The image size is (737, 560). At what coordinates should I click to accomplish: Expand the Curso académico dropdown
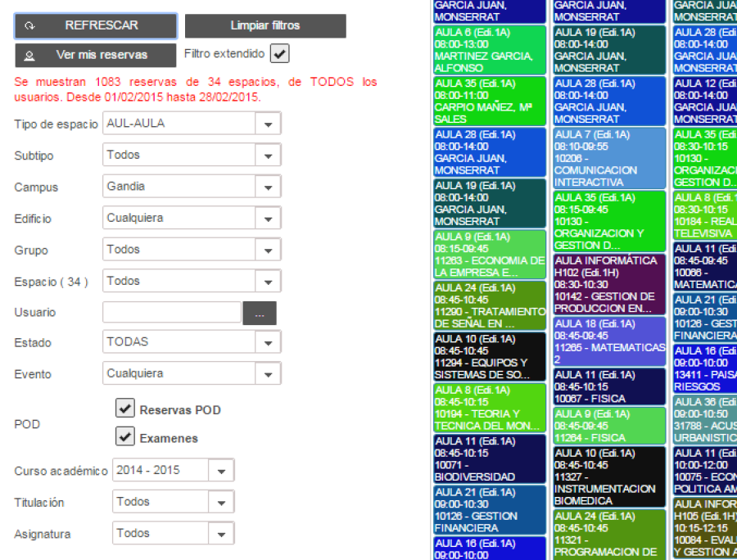pyautogui.click(x=221, y=471)
